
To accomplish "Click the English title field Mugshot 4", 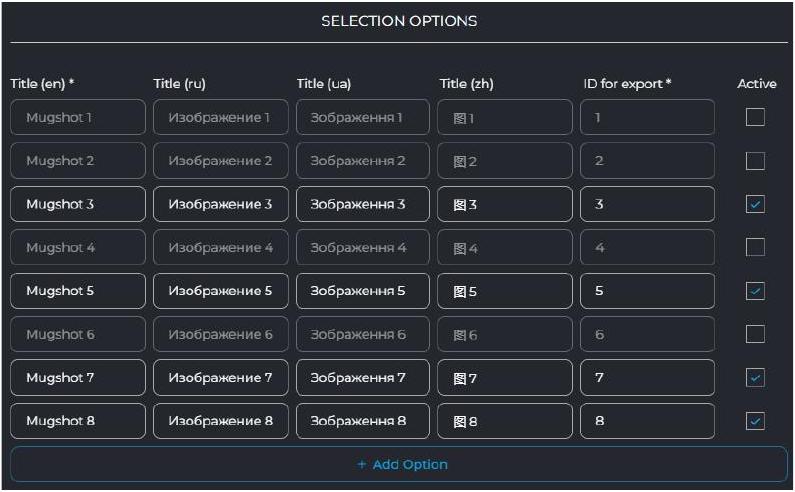I will point(78,248).
